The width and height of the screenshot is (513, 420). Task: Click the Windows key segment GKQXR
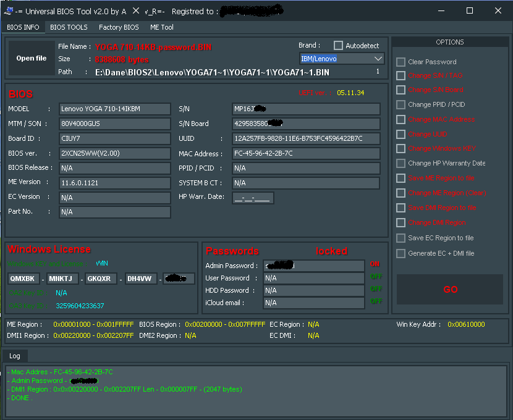[x=101, y=279]
